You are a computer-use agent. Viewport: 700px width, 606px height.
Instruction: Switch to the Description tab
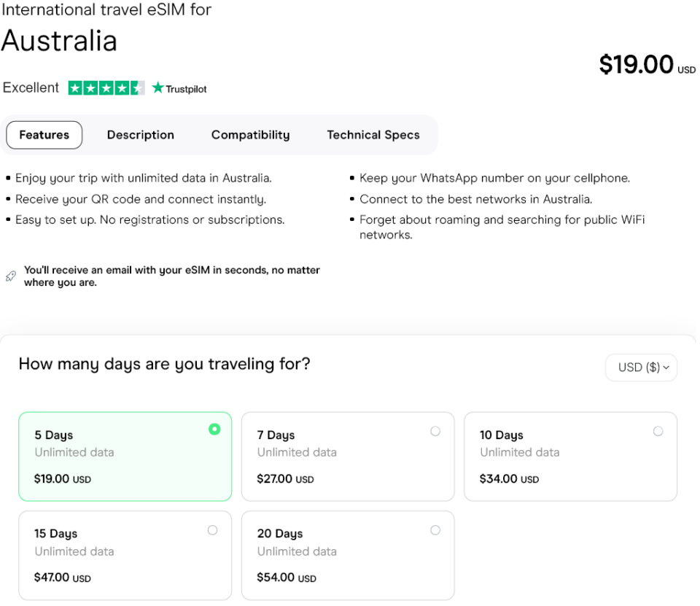pyautogui.click(x=141, y=135)
